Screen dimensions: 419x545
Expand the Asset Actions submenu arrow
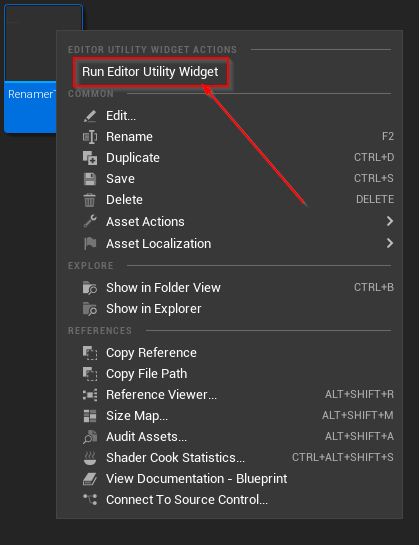390,221
